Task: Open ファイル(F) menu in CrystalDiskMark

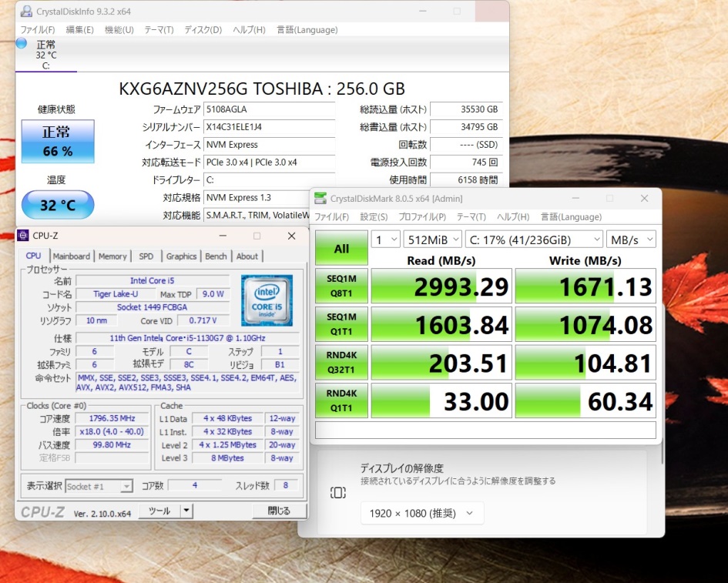Action: coord(331,216)
